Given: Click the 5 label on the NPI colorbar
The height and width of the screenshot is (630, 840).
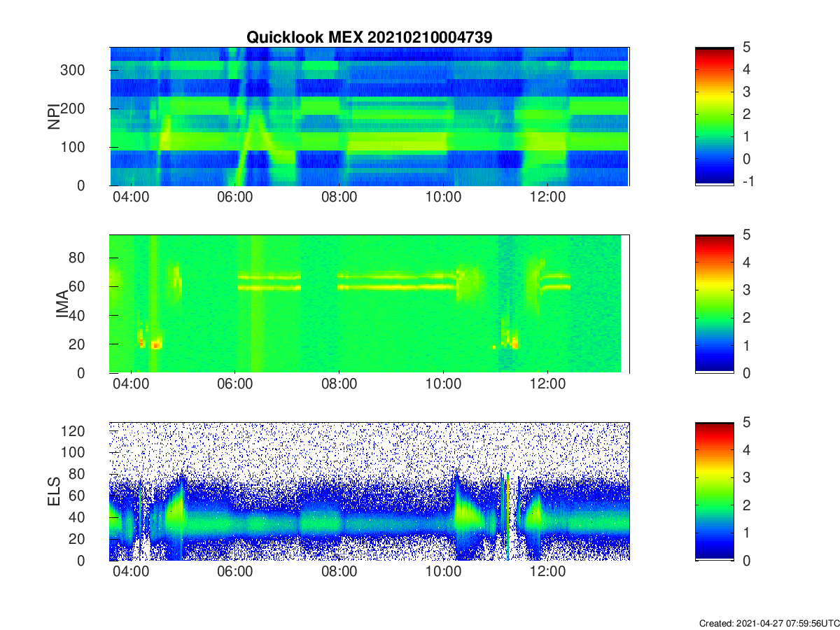Looking at the screenshot, I should (746, 47).
